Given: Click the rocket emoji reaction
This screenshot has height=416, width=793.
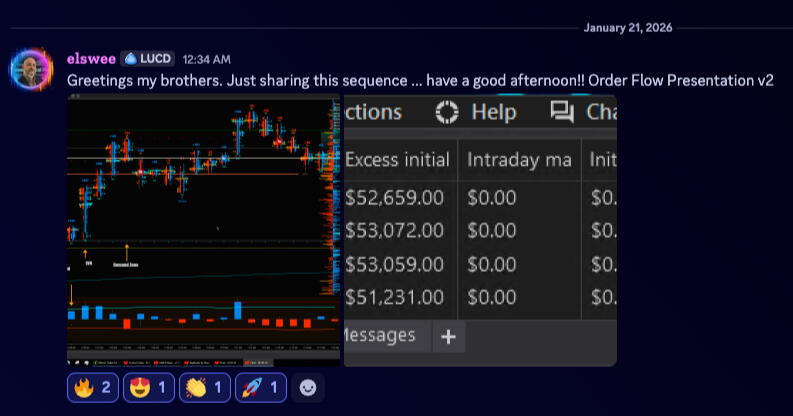Looking at the screenshot, I should (261, 388).
